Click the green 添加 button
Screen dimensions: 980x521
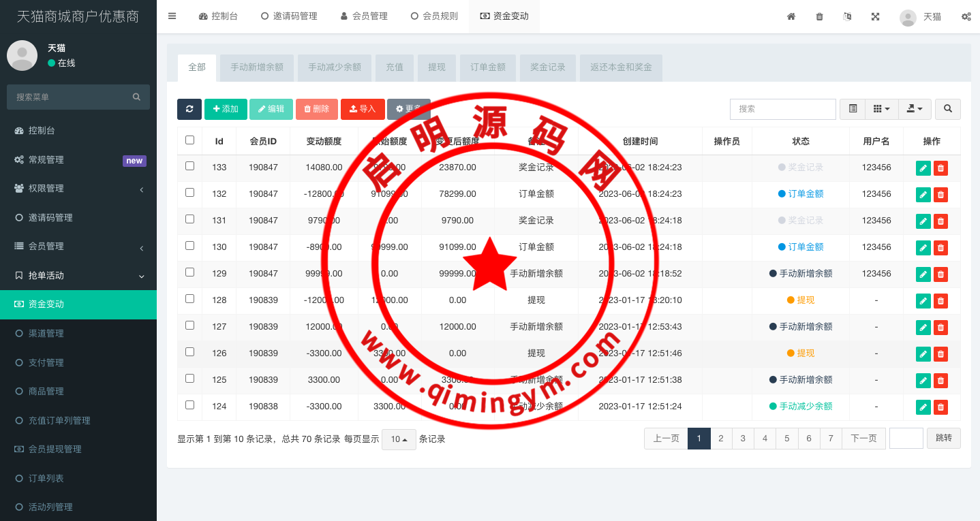(226, 109)
